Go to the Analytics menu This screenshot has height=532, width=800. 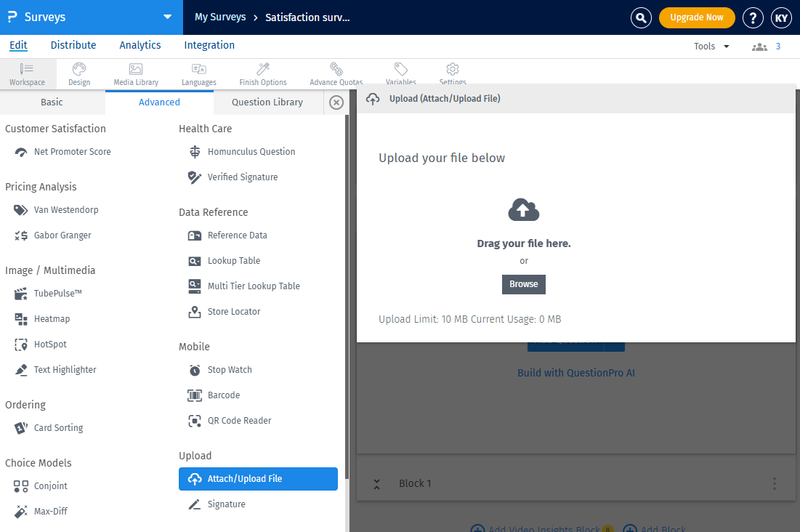click(x=140, y=45)
